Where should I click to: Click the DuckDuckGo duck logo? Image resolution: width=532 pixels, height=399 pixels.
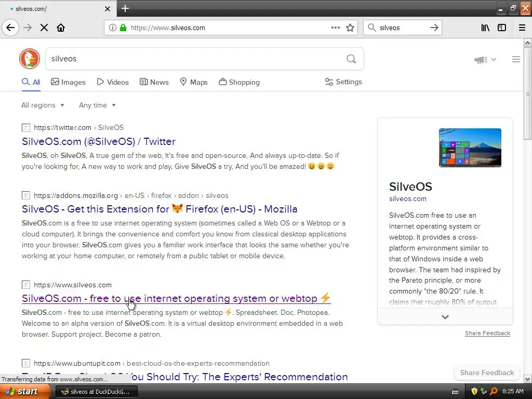pos(30,59)
